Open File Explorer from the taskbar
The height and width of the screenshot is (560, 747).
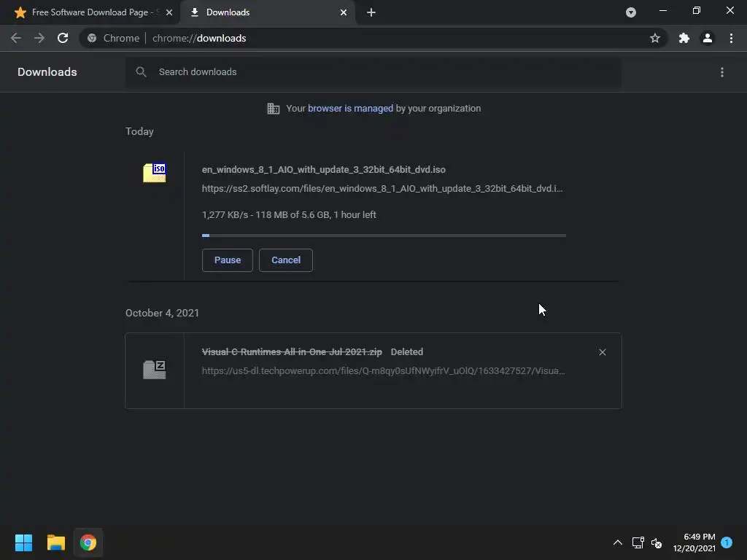(55, 542)
